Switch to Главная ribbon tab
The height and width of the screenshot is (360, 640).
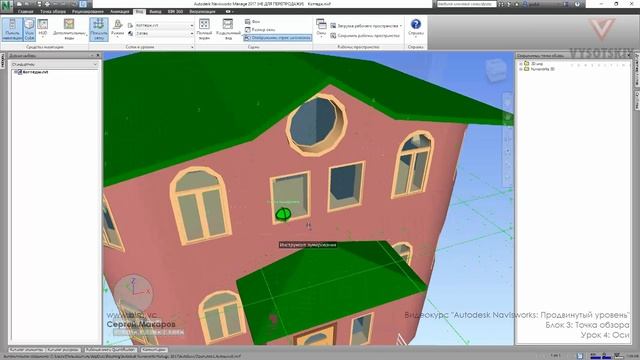(x=25, y=11)
